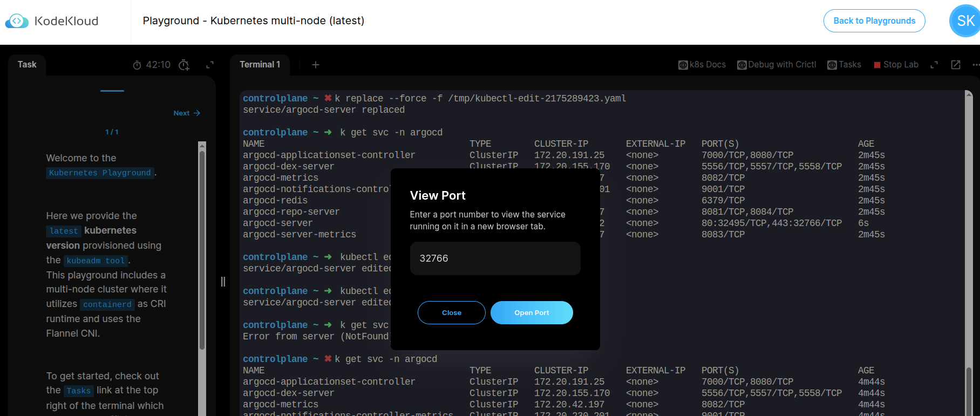
Task: Open terminal in new window icon
Action: coord(956,65)
